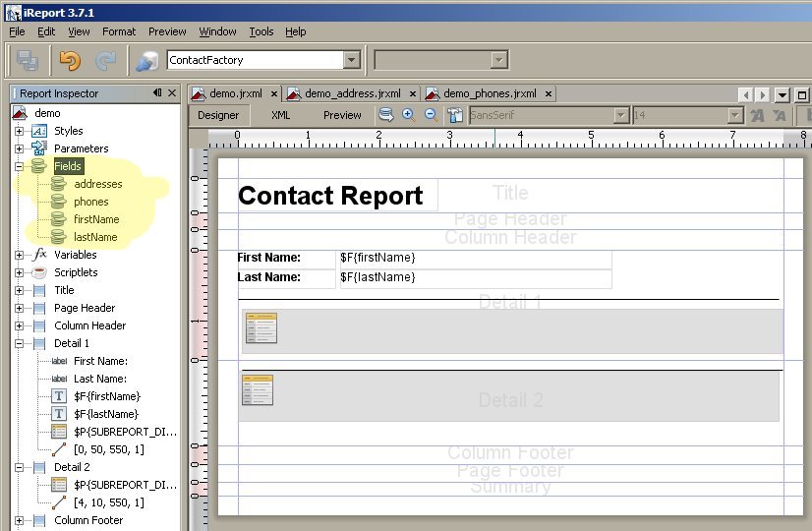This screenshot has width=812, height=531.
Task: Select line element [4, 10, 550, 1]
Action: click(109, 502)
